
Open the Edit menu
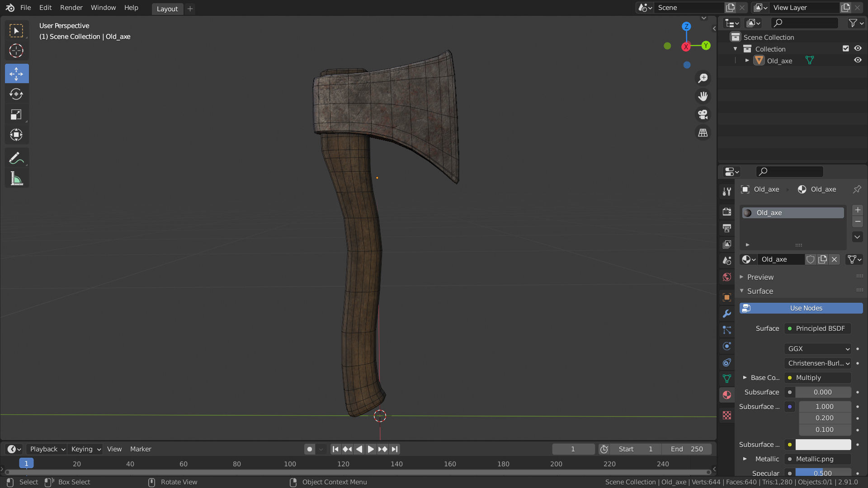(45, 8)
